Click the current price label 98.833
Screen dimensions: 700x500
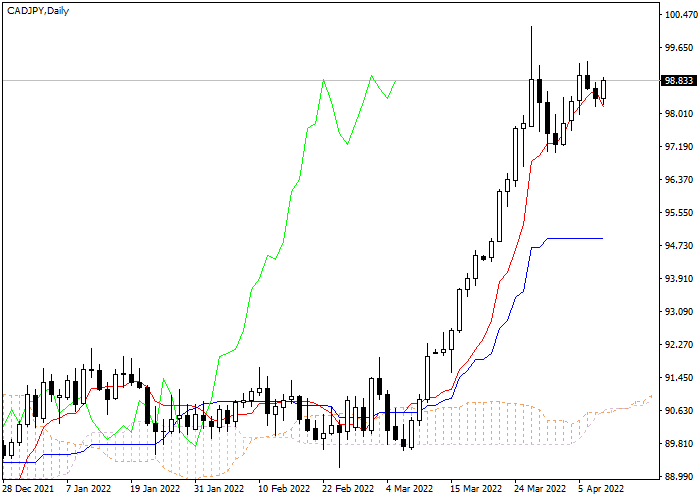[x=679, y=81]
